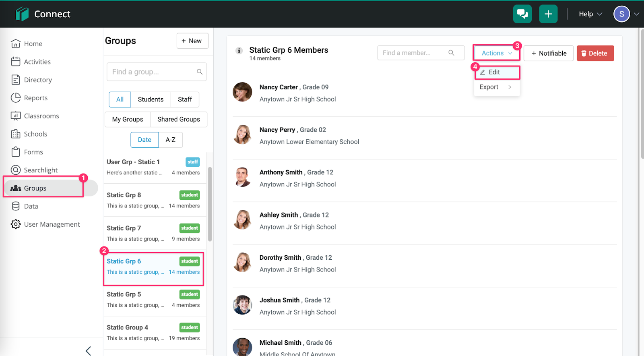Expand the Export submenu
The width and height of the screenshot is (644, 356).
[x=496, y=87]
